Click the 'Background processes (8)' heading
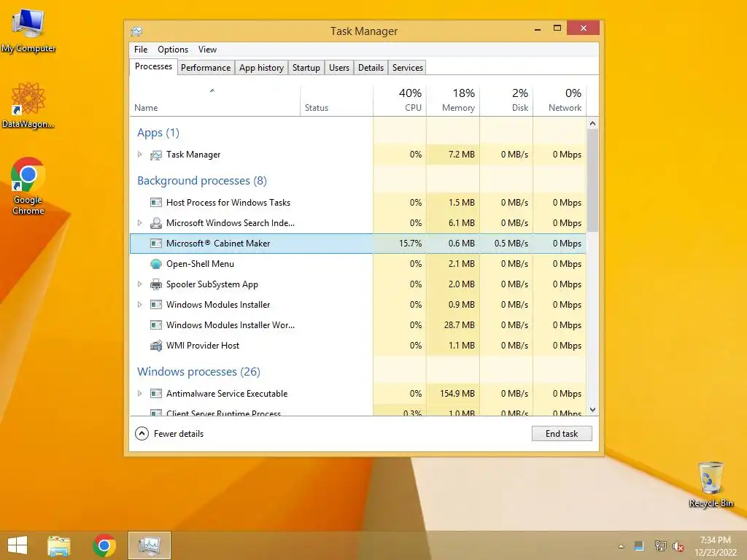This screenshot has height=560, width=747. [x=202, y=181]
